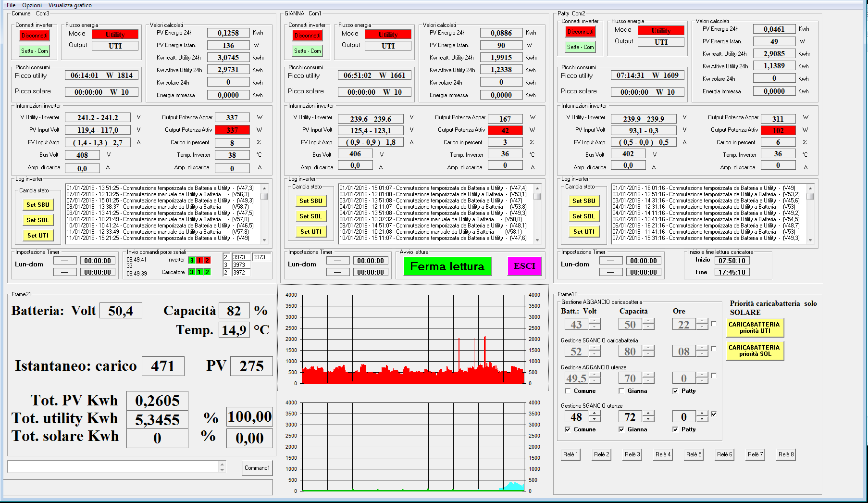The image size is (868, 503).
Task: Click Setta - Com in the GIANNA panel
Action: click(308, 51)
